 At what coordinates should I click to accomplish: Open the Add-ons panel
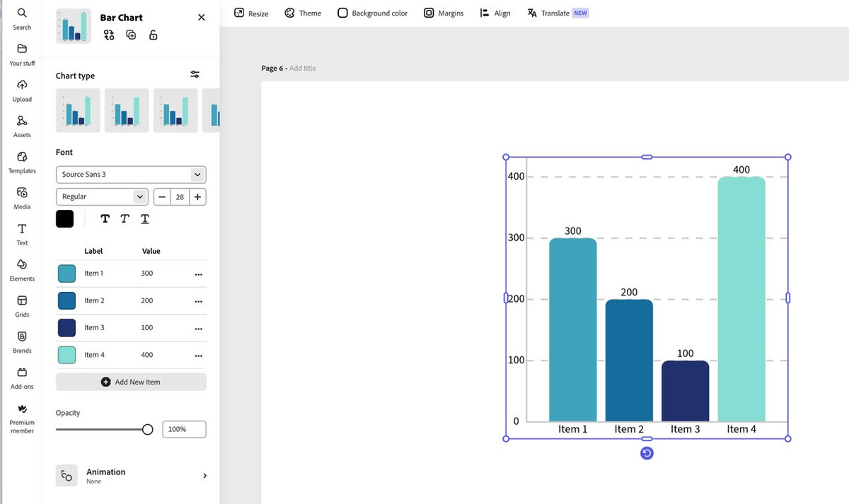pyautogui.click(x=22, y=378)
